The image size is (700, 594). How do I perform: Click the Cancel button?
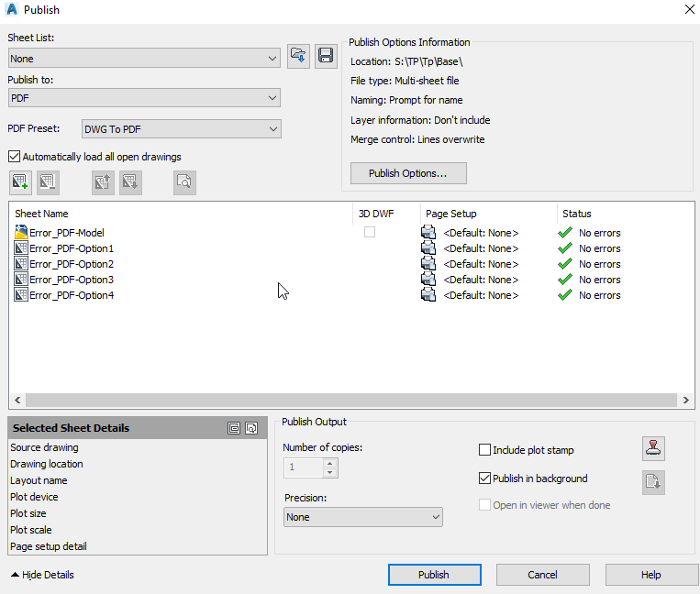click(542, 575)
